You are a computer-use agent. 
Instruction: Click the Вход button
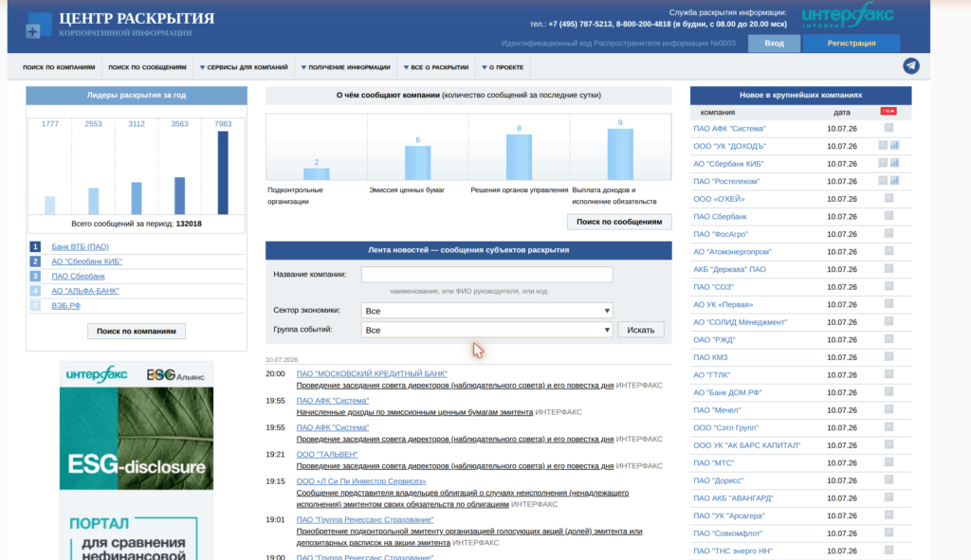(774, 44)
